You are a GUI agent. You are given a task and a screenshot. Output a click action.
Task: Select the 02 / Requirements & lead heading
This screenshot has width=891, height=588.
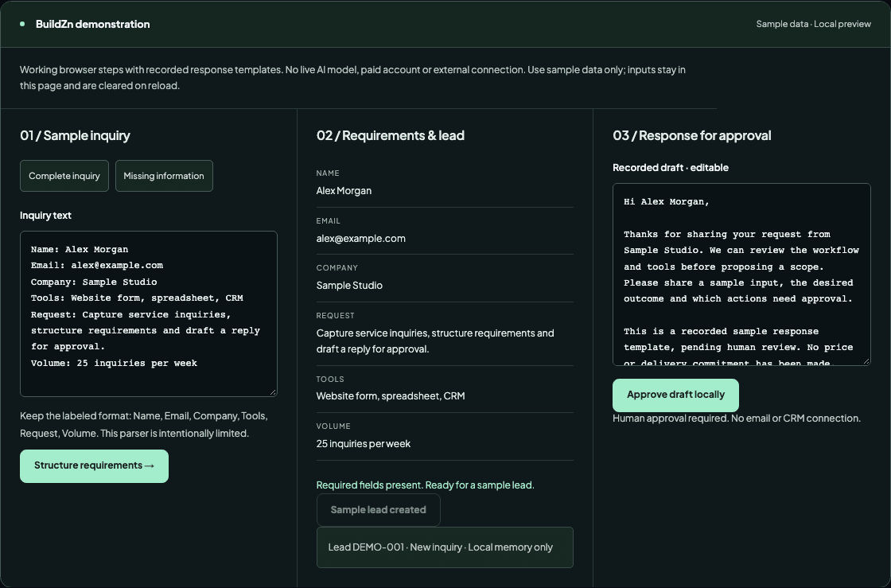tap(391, 135)
